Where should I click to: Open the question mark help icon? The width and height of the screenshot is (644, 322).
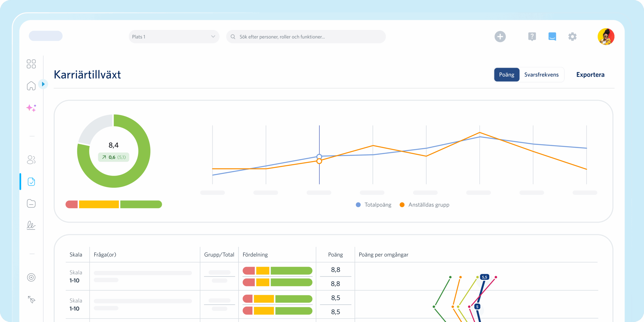click(x=532, y=37)
